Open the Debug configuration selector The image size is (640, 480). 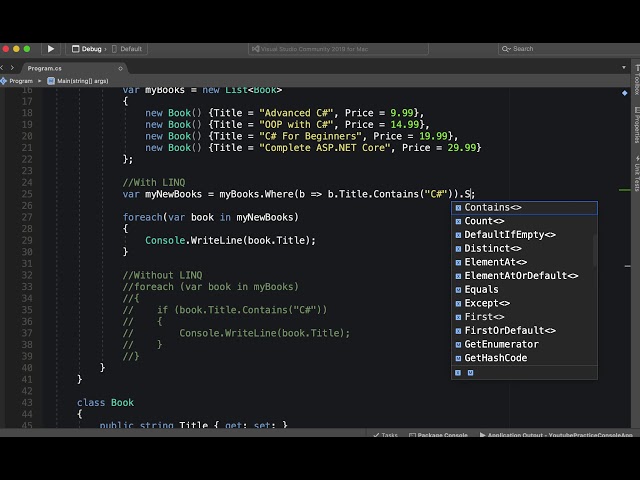point(87,49)
